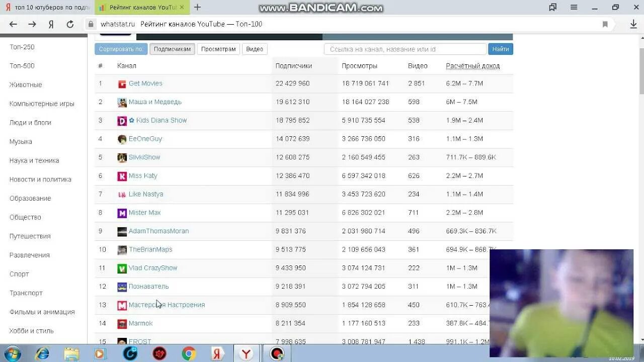Image resolution: width=644 pixels, height=362 pixels.
Task: Click the Мастерская Настроения channel avatar
Action: point(122,305)
